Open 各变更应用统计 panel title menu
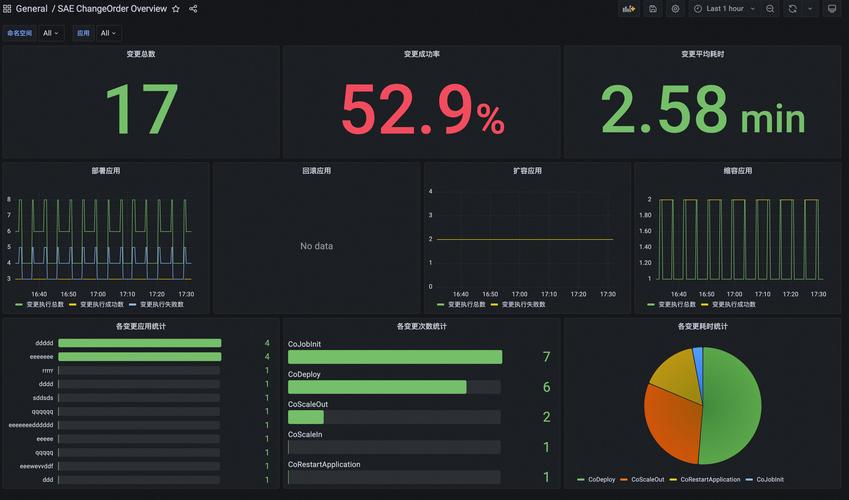Viewport: 849px width, 500px height. point(141,327)
